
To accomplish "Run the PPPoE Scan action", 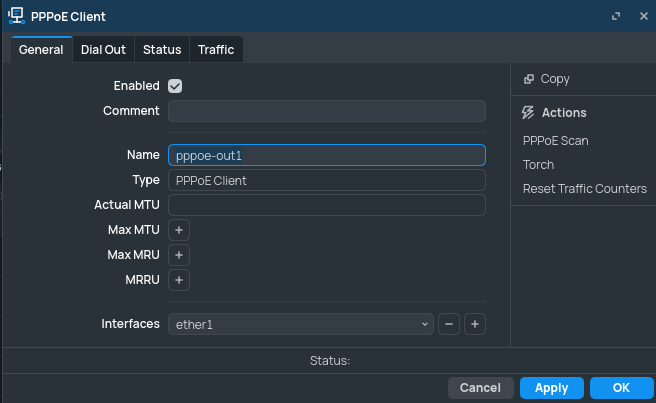I will [x=556, y=141].
